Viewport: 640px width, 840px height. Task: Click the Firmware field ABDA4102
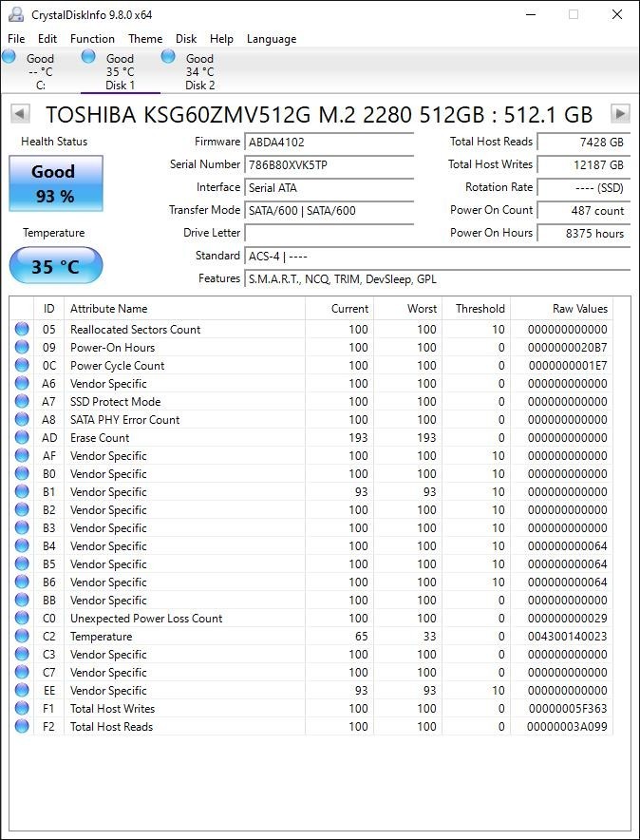(x=329, y=142)
